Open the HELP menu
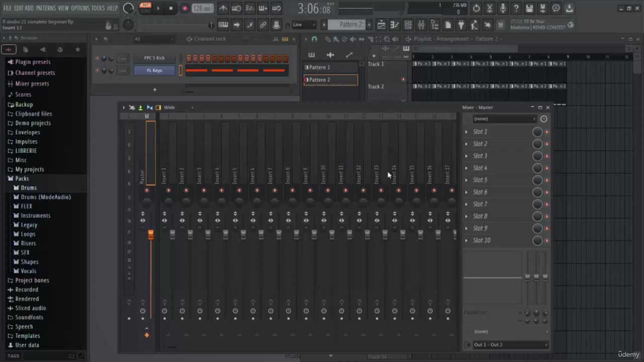The width and height of the screenshot is (644, 362). [x=112, y=8]
